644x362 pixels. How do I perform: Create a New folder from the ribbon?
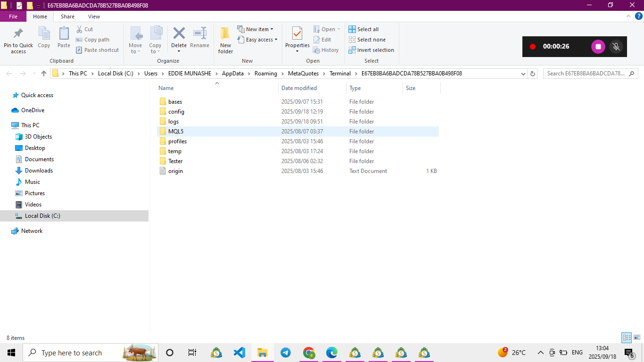[x=225, y=40]
